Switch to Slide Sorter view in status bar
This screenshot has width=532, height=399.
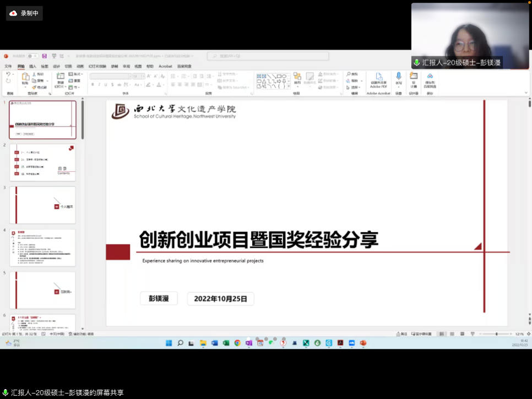point(452,334)
